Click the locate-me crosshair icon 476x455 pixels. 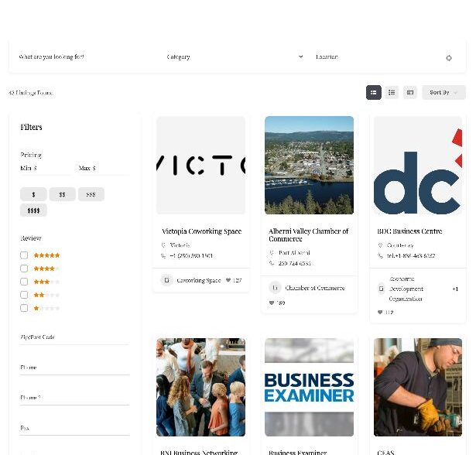[449, 58]
